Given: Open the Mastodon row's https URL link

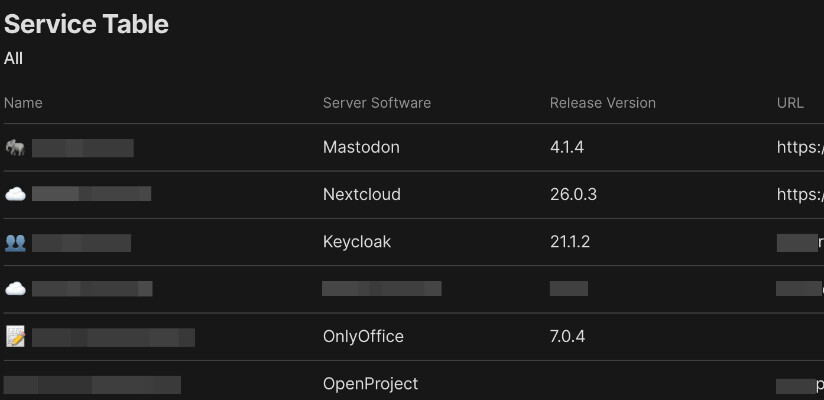Looking at the screenshot, I should coord(800,148).
